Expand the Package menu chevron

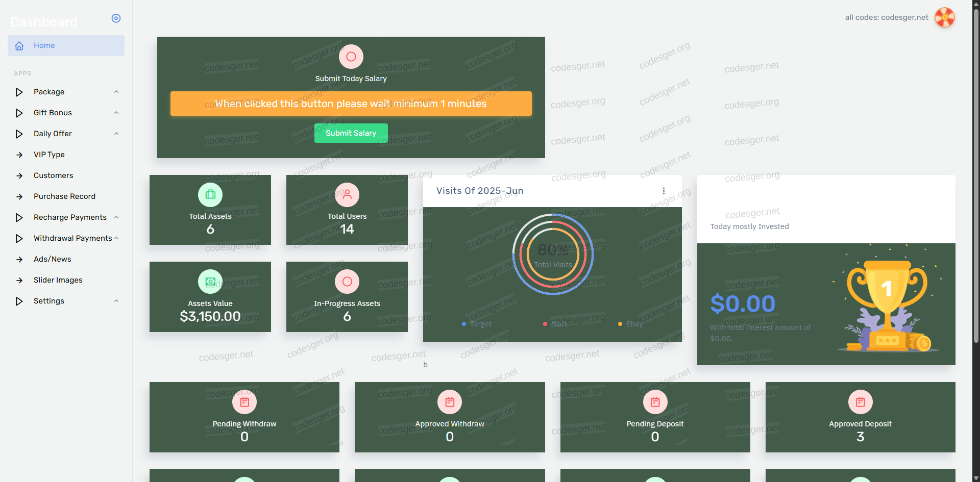[116, 92]
